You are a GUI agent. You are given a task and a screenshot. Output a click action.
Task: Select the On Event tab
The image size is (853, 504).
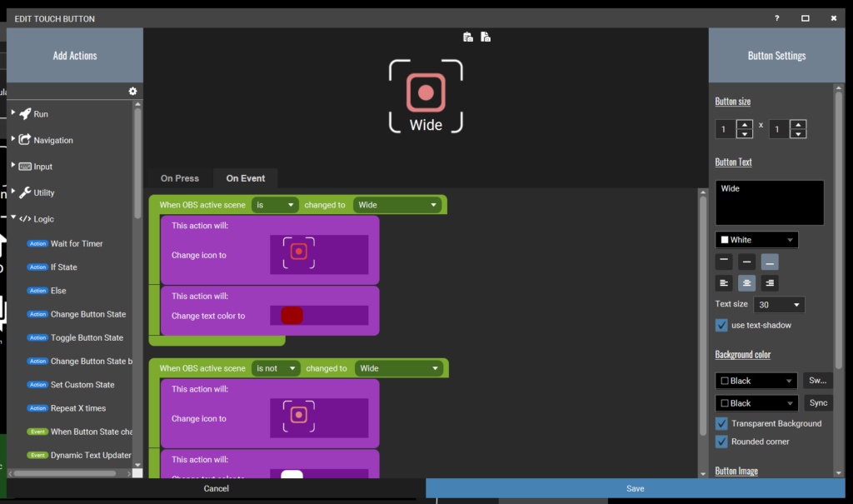pyautogui.click(x=246, y=178)
